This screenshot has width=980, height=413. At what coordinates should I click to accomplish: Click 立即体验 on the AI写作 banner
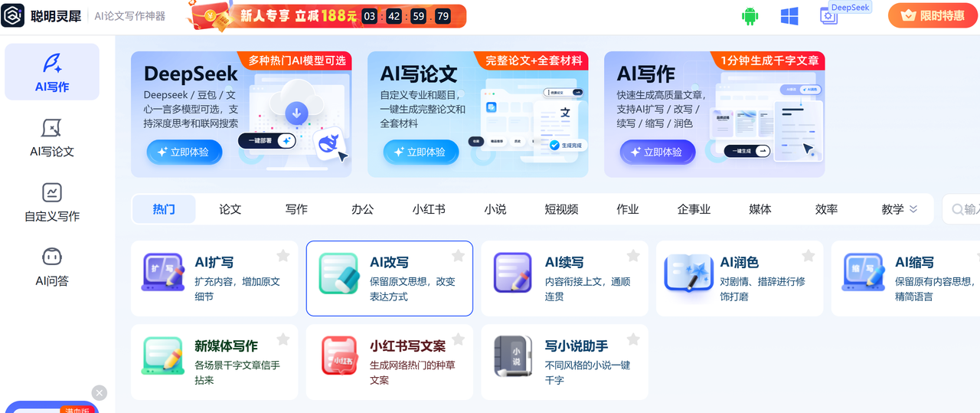click(x=657, y=152)
